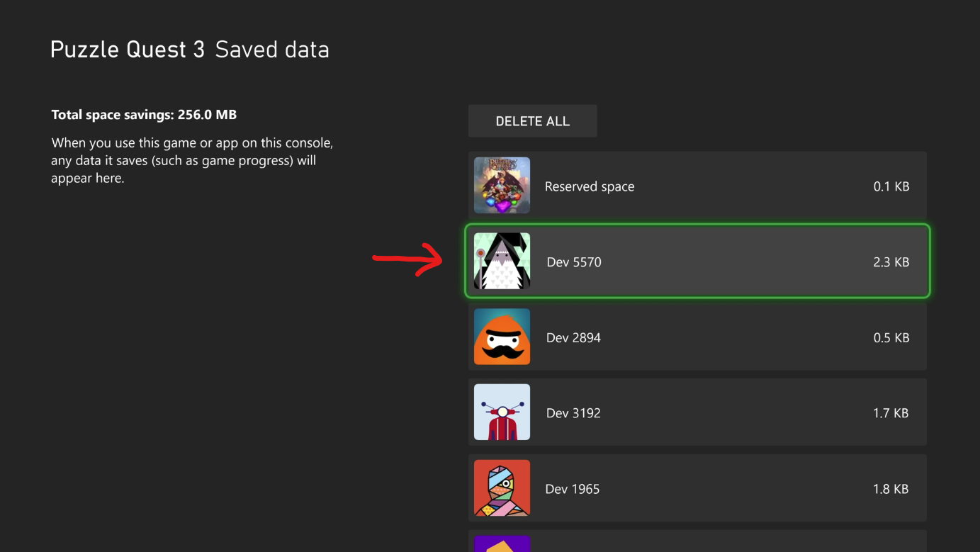Open the Puzzle Quest game art thumbnail
Screen dimensions: 980x552
502,186
